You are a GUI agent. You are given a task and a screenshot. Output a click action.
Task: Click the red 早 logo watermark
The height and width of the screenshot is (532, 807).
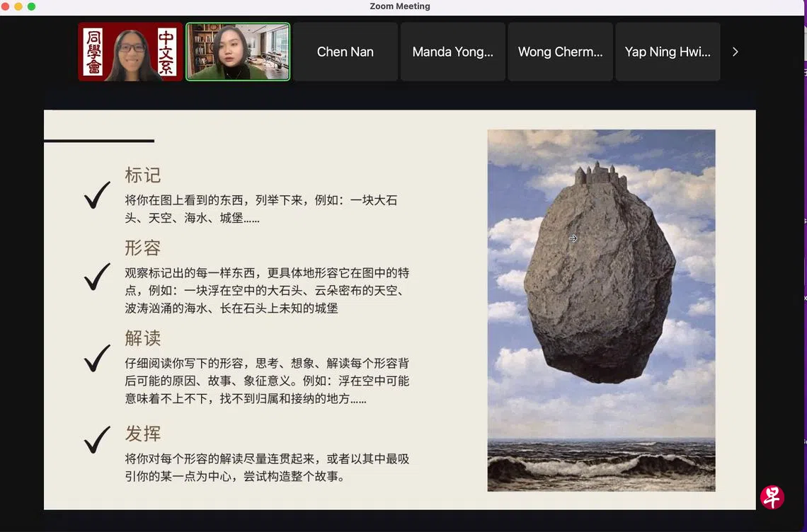772,497
